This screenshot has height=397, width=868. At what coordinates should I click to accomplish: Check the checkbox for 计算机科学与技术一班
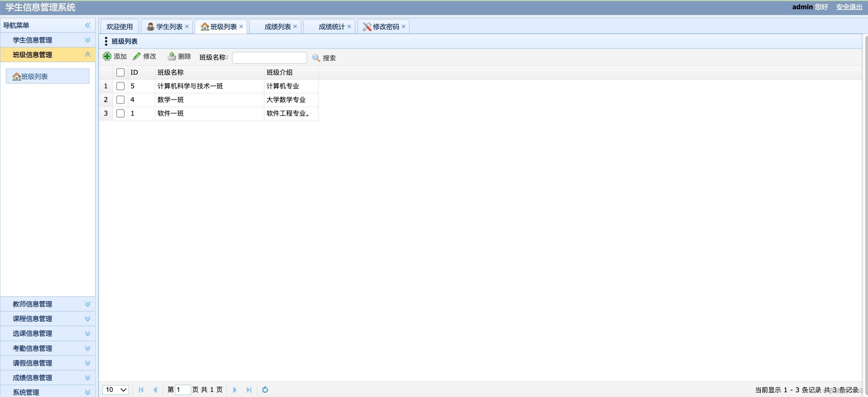pyautogui.click(x=120, y=86)
